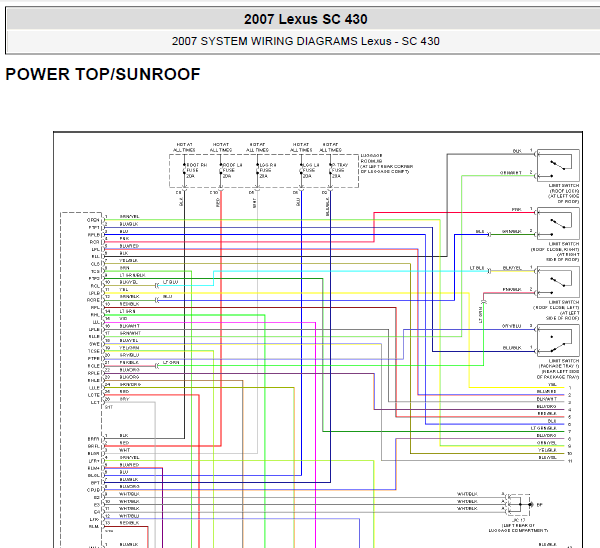Click the "VIO" wire label at pin 15

point(123,318)
